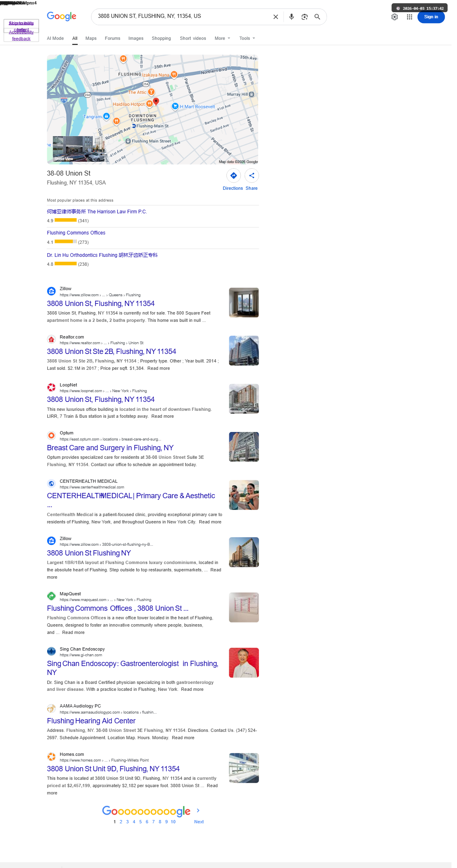Start voice search with the microphone icon

292,17
